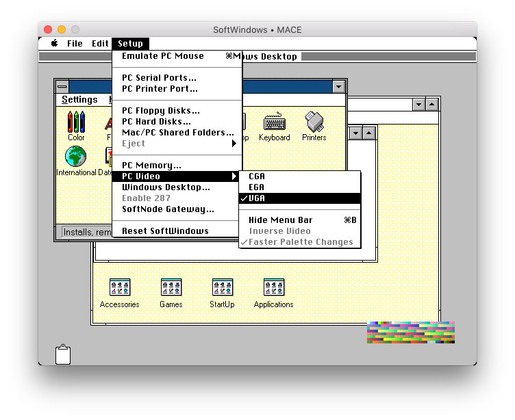Choose PC Printer Port menu item
The height and width of the screenshot is (420, 515).
[177, 89]
